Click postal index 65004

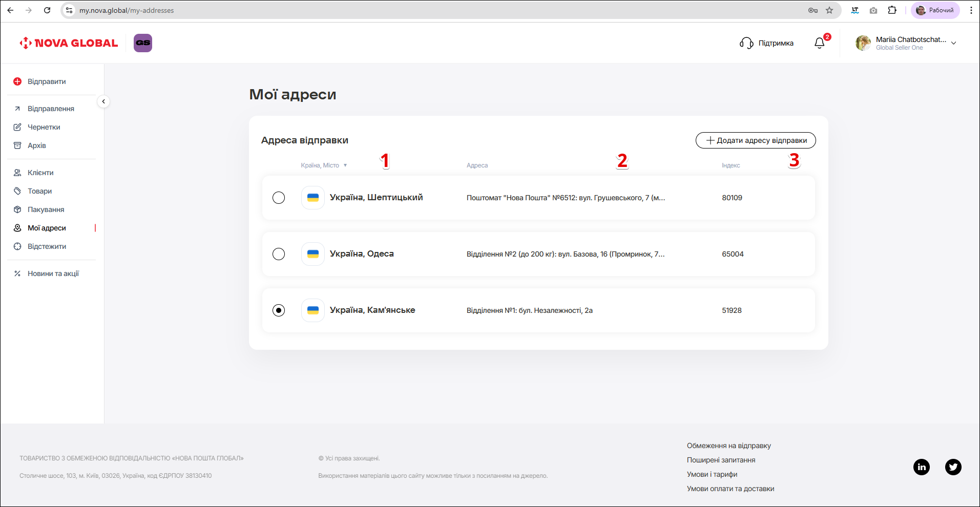click(733, 254)
